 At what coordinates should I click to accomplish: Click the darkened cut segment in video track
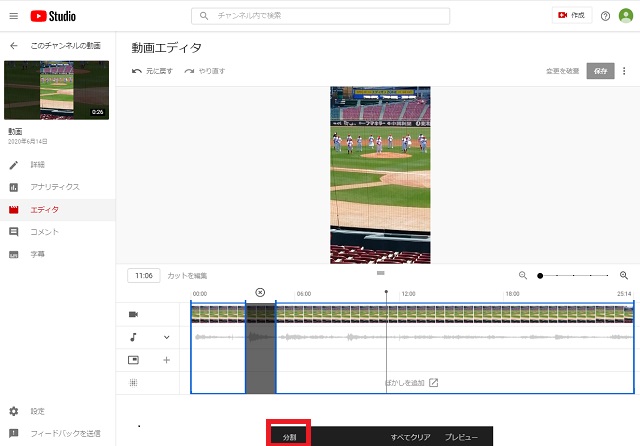click(260, 314)
